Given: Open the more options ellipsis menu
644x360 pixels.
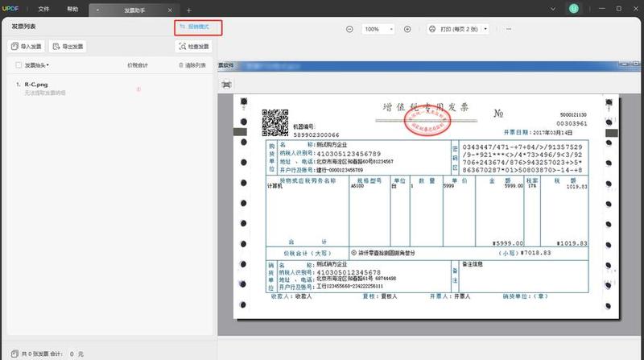Looking at the screenshot, I should [509, 29].
